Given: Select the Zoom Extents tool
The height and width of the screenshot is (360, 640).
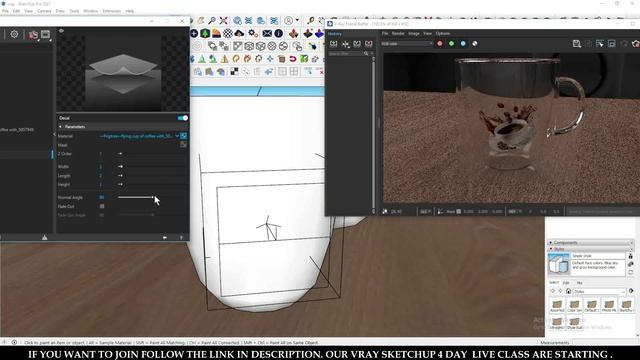Looking at the screenshot, I should (223, 20).
